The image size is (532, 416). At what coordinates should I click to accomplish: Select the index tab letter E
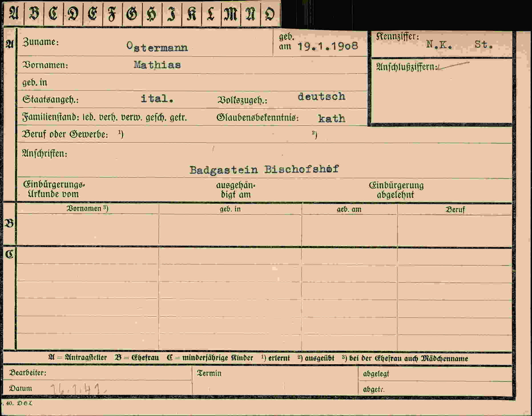pos(93,13)
